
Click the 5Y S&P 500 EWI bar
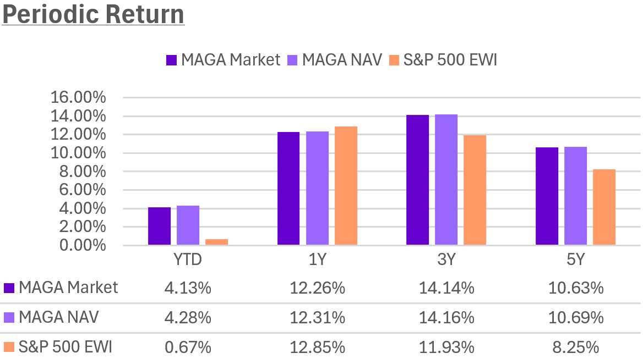click(x=604, y=207)
